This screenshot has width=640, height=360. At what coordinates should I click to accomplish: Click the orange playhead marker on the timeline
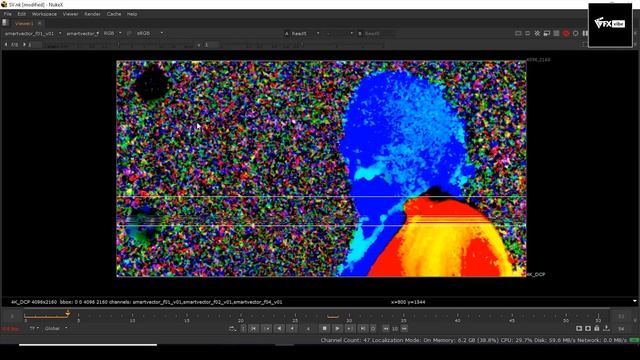68,313
